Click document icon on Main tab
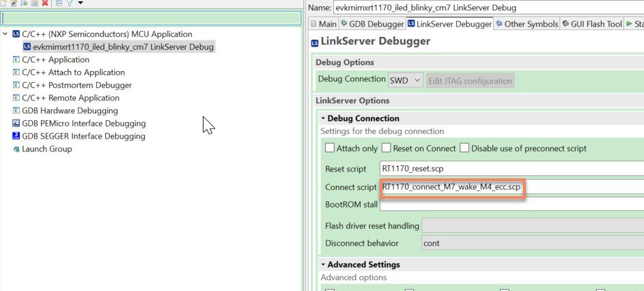644x291 pixels. point(313,24)
